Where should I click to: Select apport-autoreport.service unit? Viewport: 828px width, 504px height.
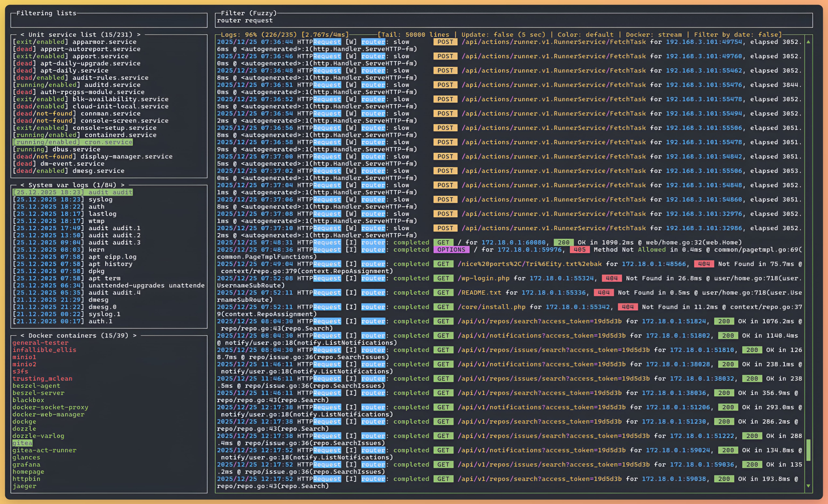(x=77, y=49)
